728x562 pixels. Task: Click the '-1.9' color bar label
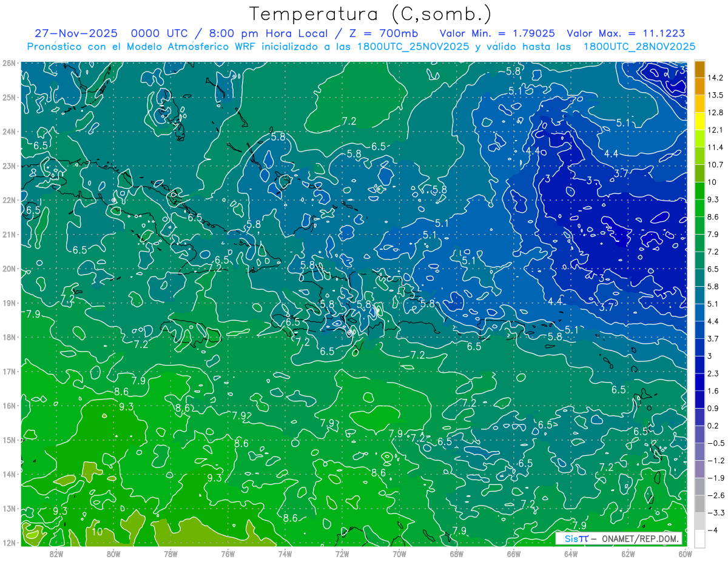pyautogui.click(x=716, y=478)
